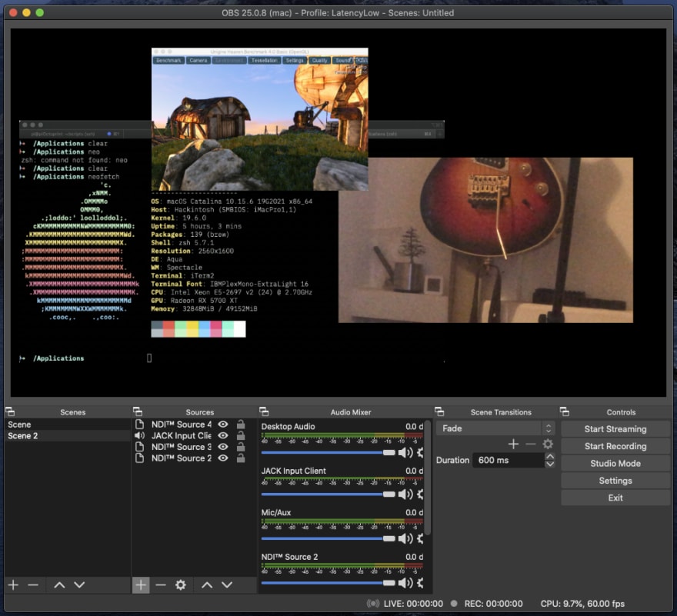Open source properties gear icon
The width and height of the screenshot is (677, 616).
click(x=181, y=585)
